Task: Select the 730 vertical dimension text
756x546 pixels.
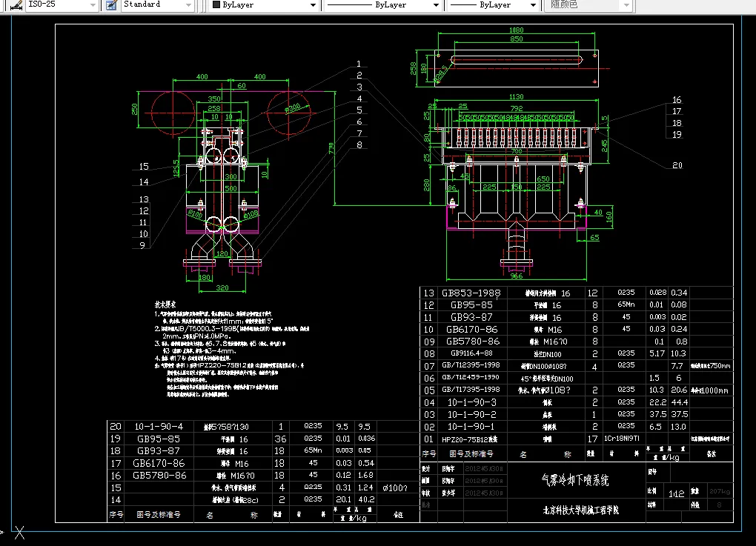Action: click(331, 148)
